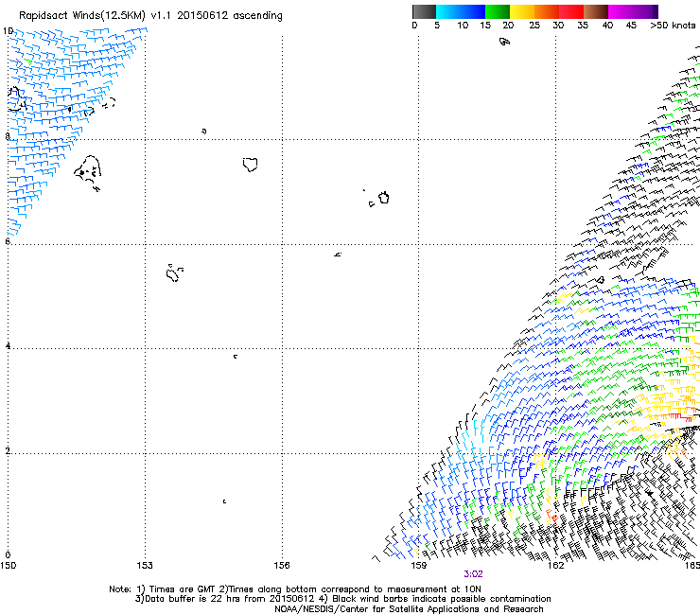Click the blue segment of the color scale

tap(472, 11)
